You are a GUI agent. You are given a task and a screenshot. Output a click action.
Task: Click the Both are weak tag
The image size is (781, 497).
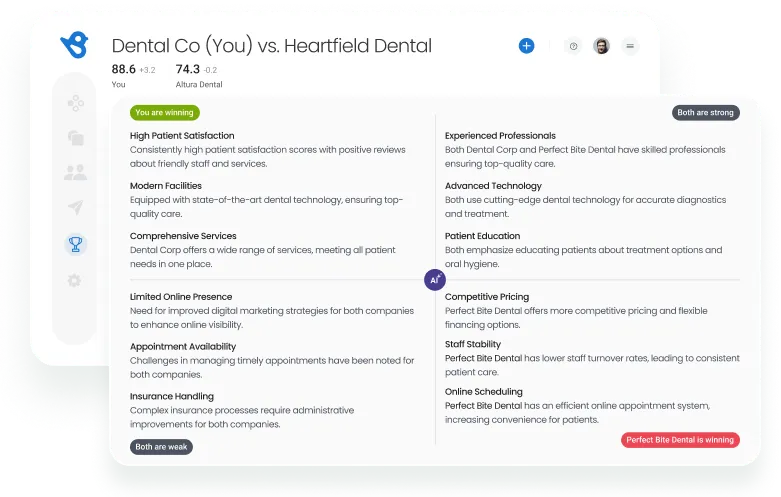[161, 447]
